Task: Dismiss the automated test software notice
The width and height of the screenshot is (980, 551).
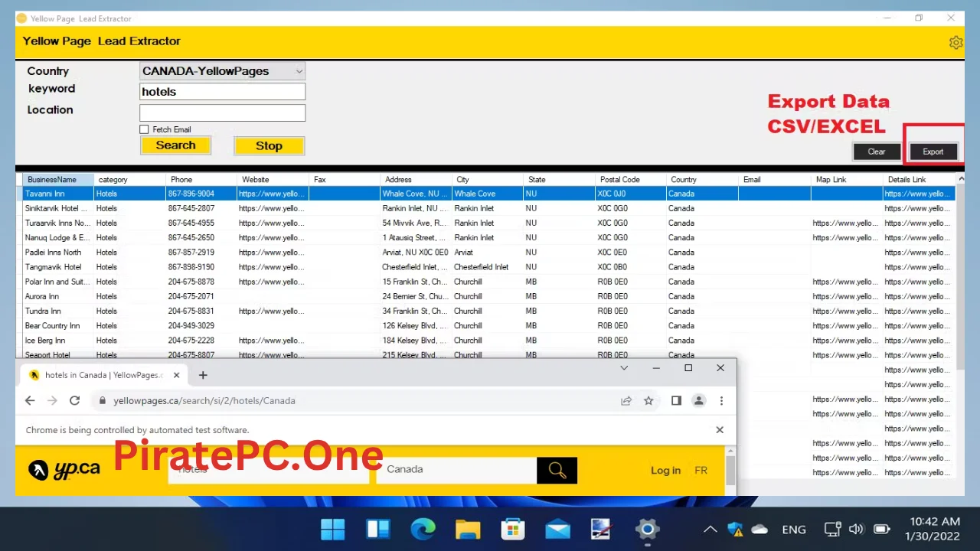Action: coord(720,430)
